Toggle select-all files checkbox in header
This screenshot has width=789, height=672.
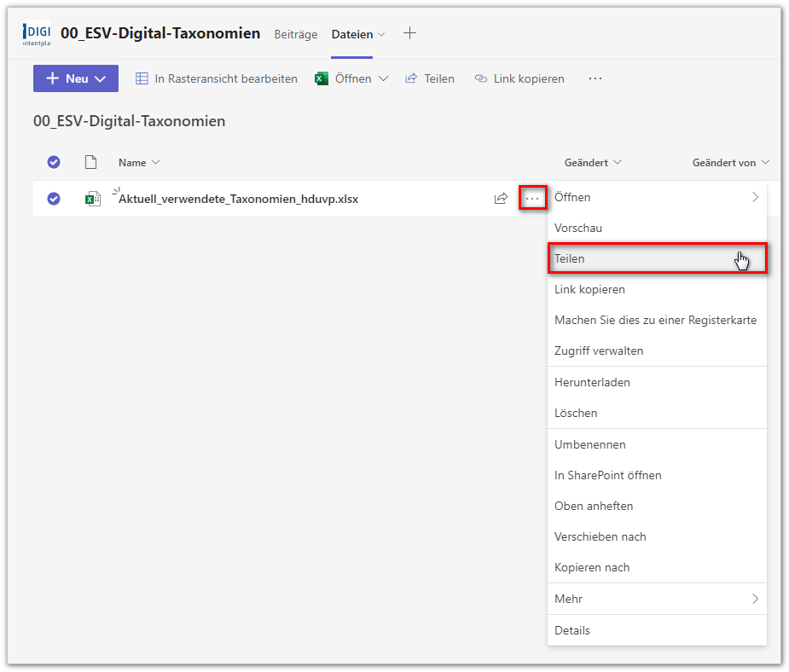(54, 162)
